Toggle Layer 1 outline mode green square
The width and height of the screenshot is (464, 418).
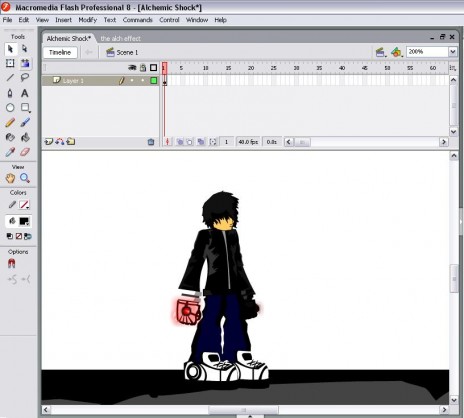(x=154, y=80)
